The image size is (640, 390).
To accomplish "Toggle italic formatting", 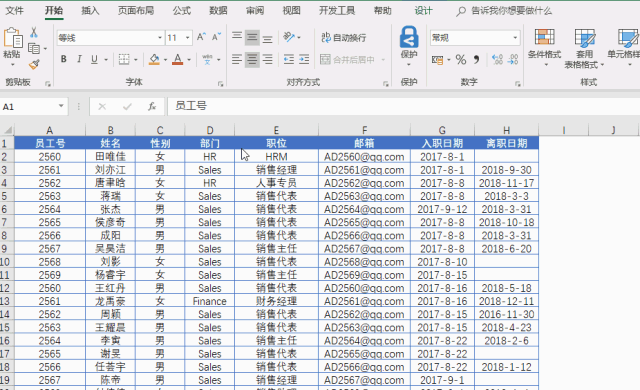I will (79, 60).
